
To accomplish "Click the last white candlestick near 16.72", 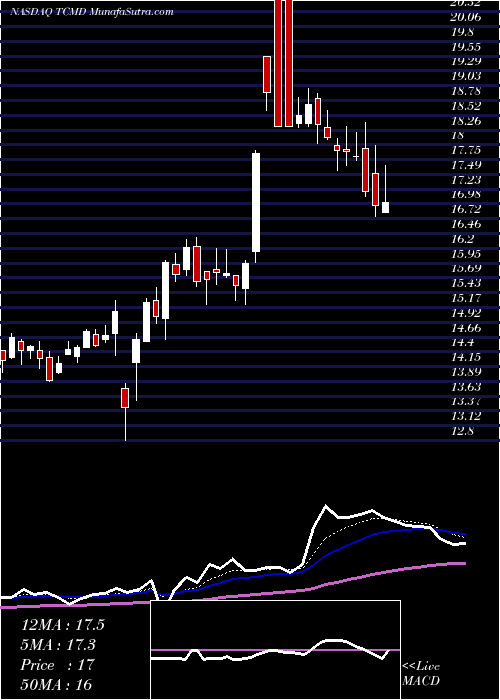I will (385, 208).
